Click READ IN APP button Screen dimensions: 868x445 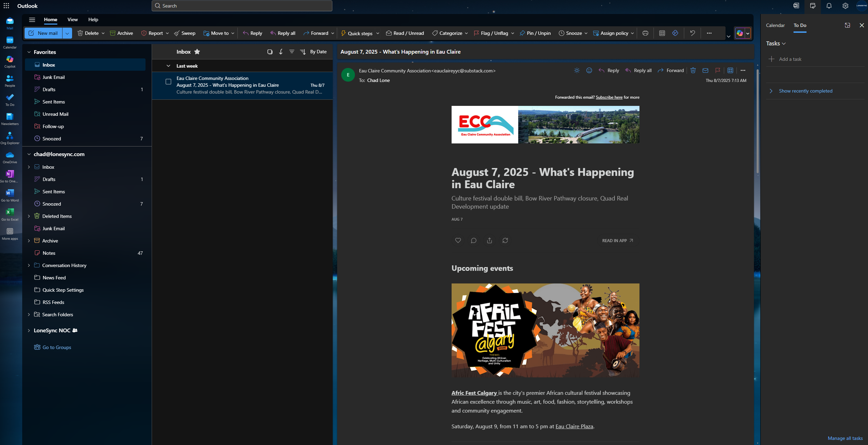point(618,240)
